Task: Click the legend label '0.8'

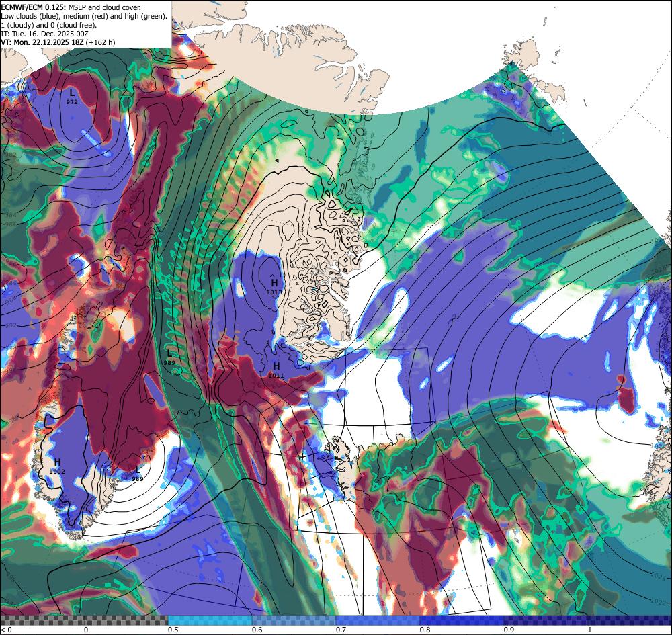Action: (425, 630)
